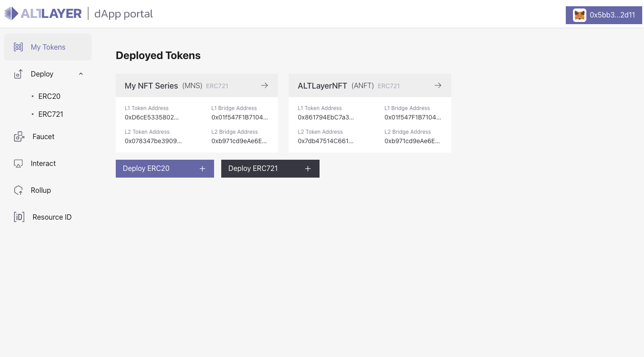Click L1 token address 0xD6cE5335802...
Image resolution: width=644 pixels, height=357 pixels.
pos(152,117)
